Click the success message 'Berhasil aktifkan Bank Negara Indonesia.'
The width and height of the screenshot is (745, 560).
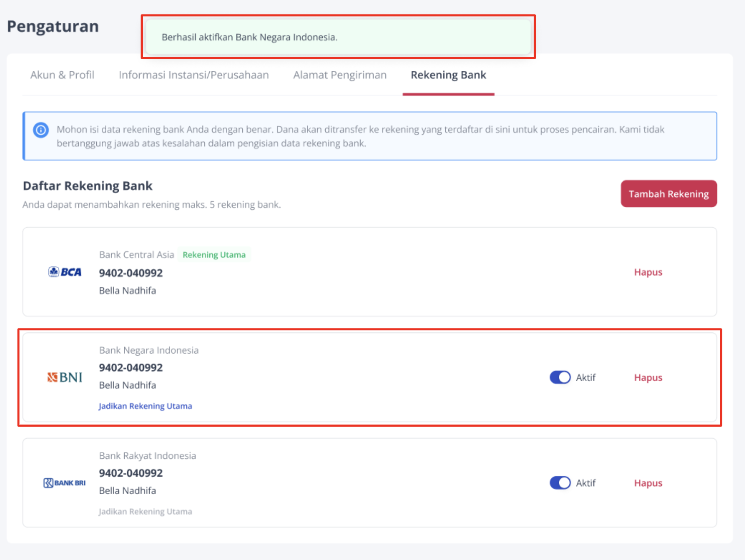pos(338,37)
